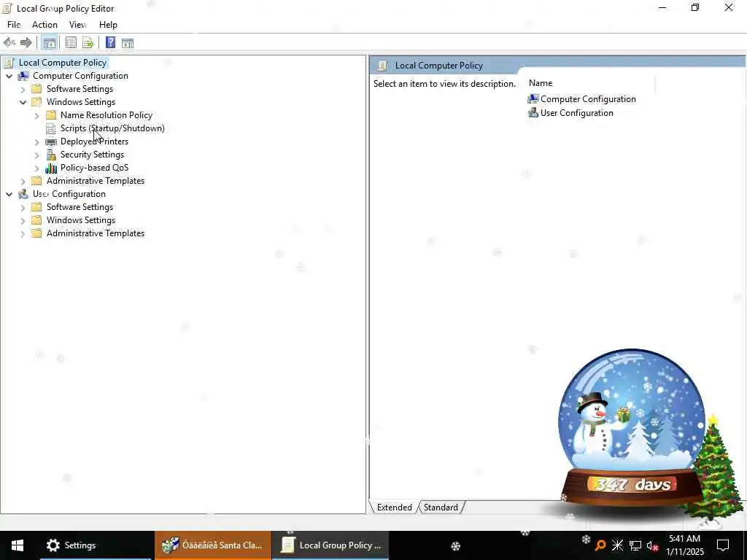Click the Back arrow toolbar icon

pyautogui.click(x=9, y=43)
